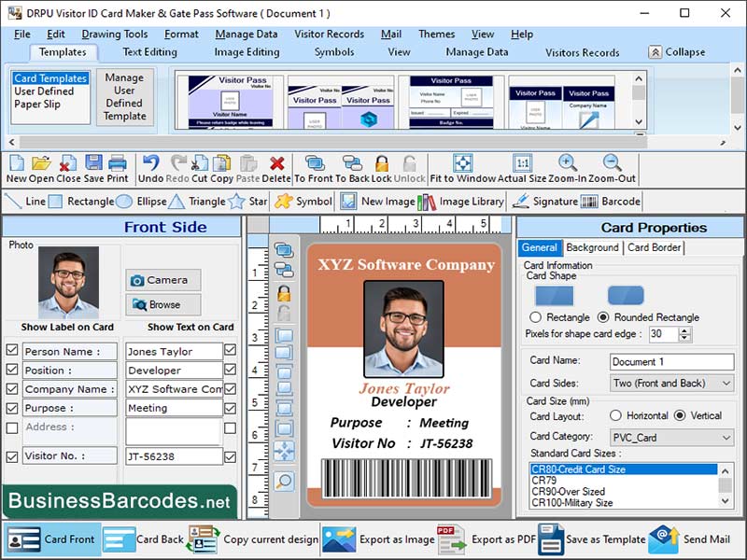
Task: Browse for a visitor photo
Action: [163, 303]
